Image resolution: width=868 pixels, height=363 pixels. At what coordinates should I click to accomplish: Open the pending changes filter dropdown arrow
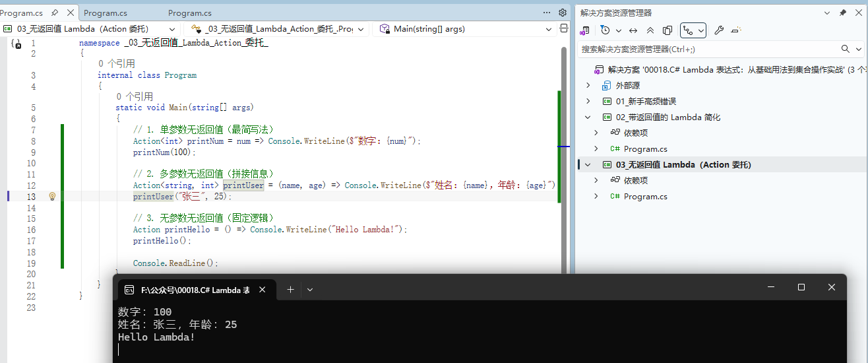618,30
